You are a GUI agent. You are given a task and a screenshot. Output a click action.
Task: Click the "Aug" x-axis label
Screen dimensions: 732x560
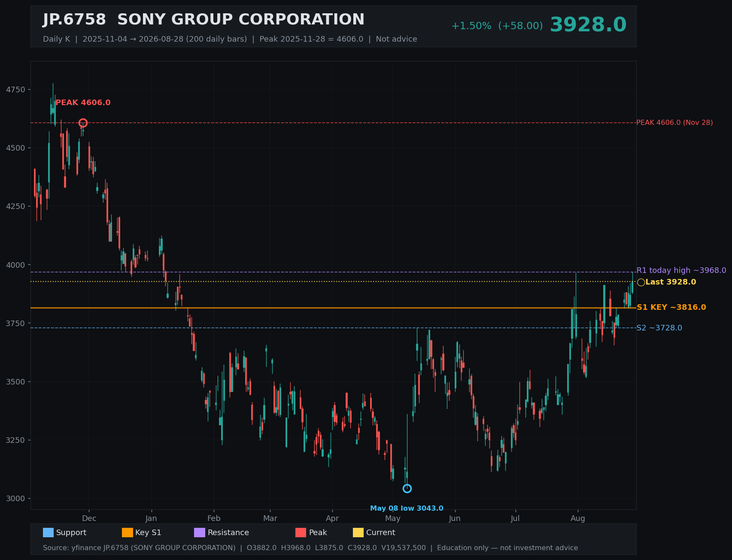[x=578, y=518]
